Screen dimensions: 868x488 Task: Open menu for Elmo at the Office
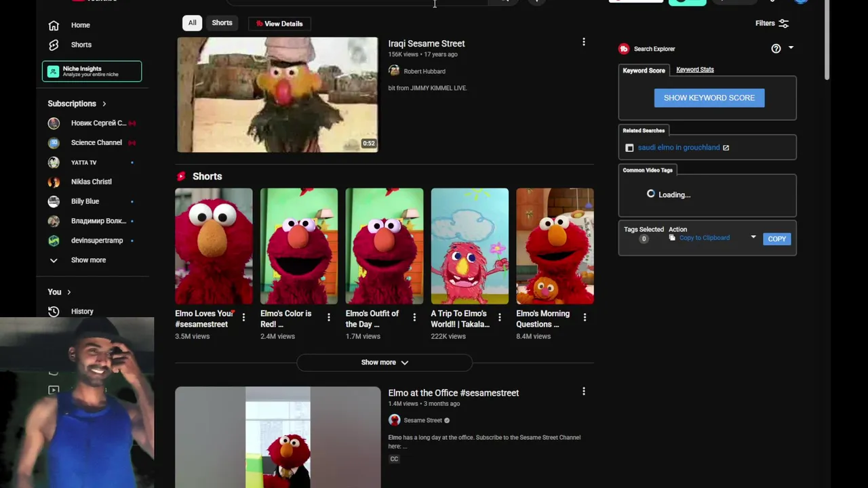tap(583, 392)
